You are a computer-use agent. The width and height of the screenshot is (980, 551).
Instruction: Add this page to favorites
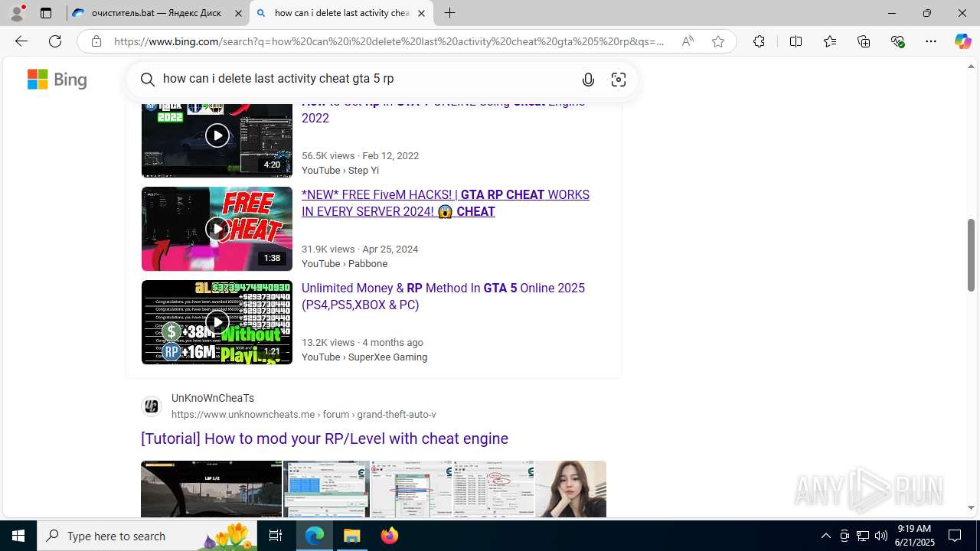tap(718, 41)
